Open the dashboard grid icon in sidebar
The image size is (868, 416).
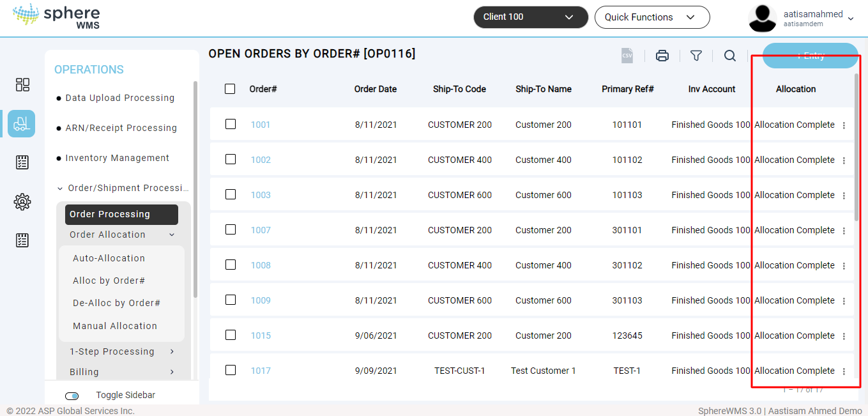(x=22, y=85)
